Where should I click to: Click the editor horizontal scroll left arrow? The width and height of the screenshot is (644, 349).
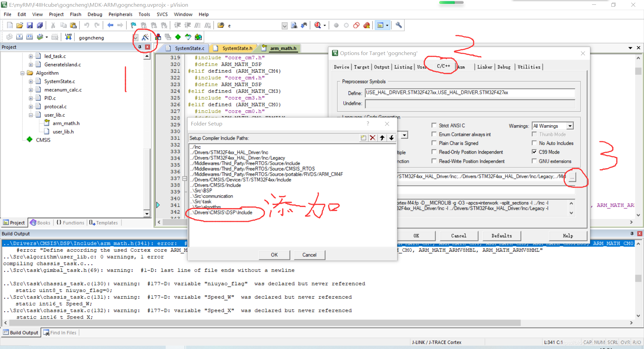click(x=159, y=222)
